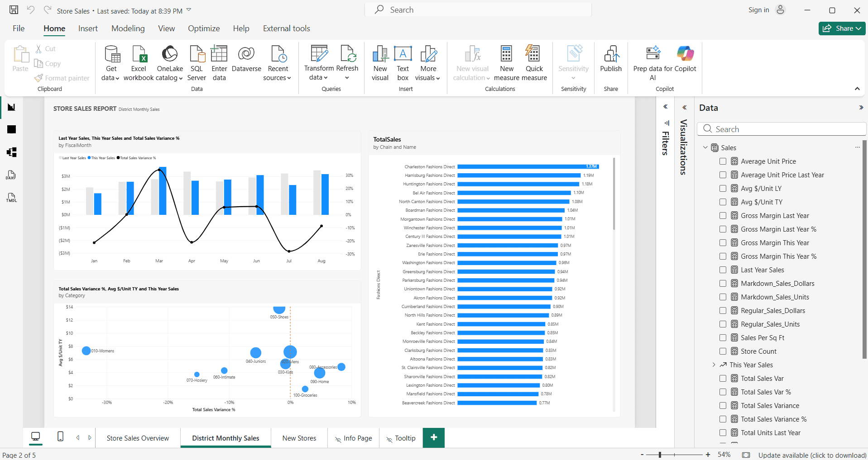Collapse the Data pane

click(x=861, y=108)
